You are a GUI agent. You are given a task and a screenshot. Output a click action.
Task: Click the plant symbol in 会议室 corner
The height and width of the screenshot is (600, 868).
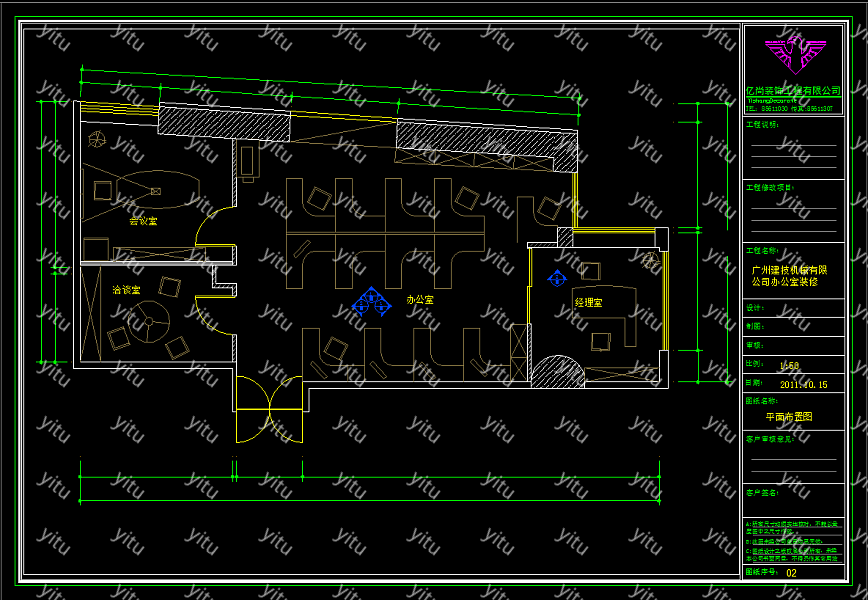(98, 139)
